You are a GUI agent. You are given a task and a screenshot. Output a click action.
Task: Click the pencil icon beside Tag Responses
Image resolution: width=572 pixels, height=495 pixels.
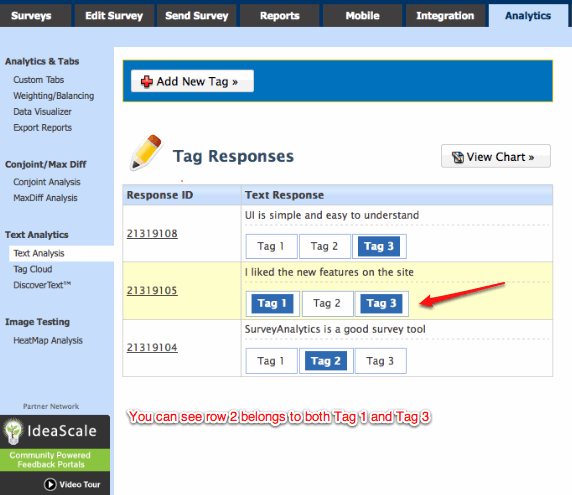(146, 152)
